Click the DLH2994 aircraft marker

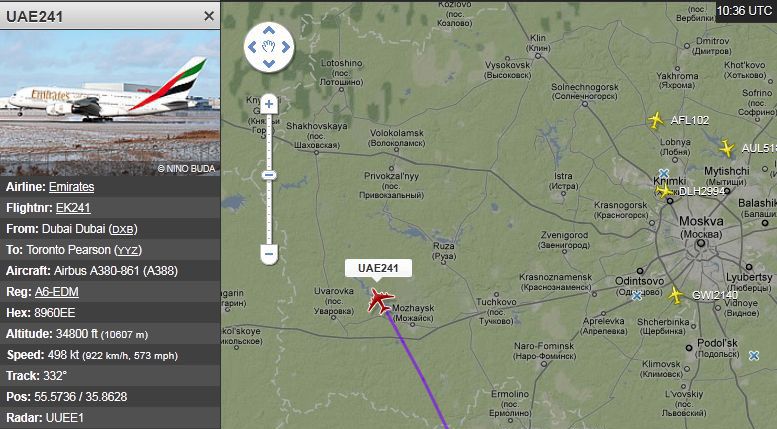[664, 191]
